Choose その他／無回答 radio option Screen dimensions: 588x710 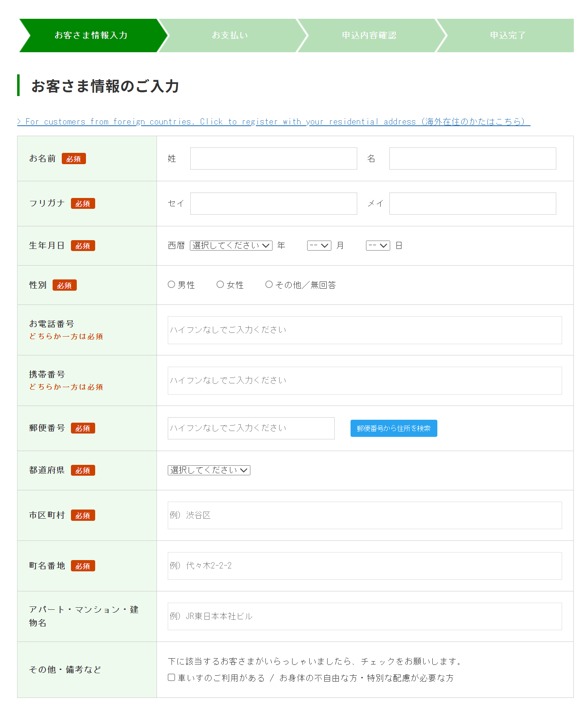[x=269, y=284]
